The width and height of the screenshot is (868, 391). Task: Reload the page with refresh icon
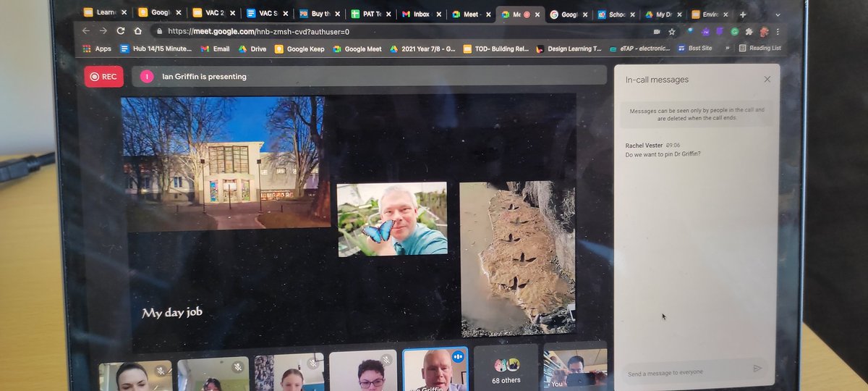[120, 31]
